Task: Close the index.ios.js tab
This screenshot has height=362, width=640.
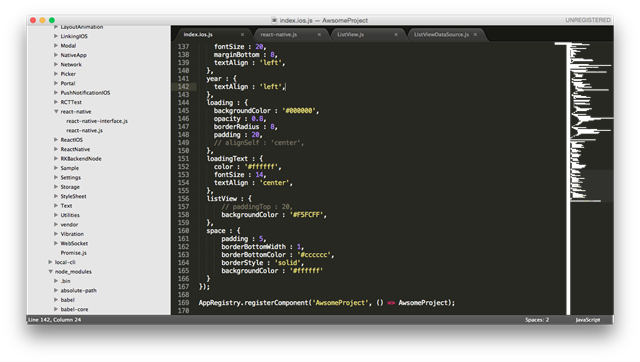Action: 242,35
